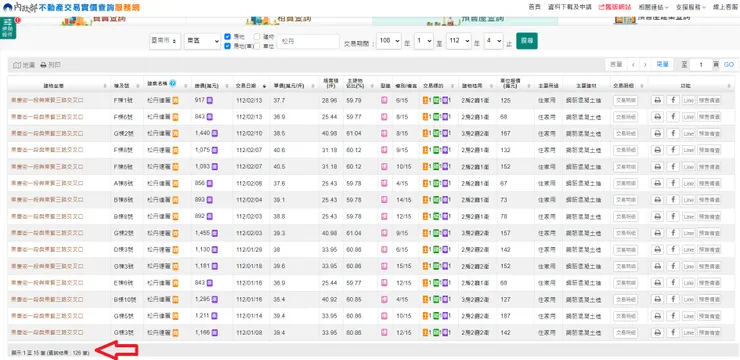Go to 首頁 in top navigation
The width and height of the screenshot is (740, 360).
[534, 7]
